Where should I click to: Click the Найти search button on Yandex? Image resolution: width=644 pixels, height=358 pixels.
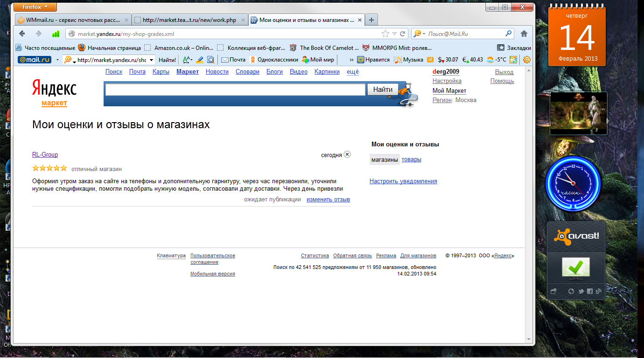[x=383, y=89]
